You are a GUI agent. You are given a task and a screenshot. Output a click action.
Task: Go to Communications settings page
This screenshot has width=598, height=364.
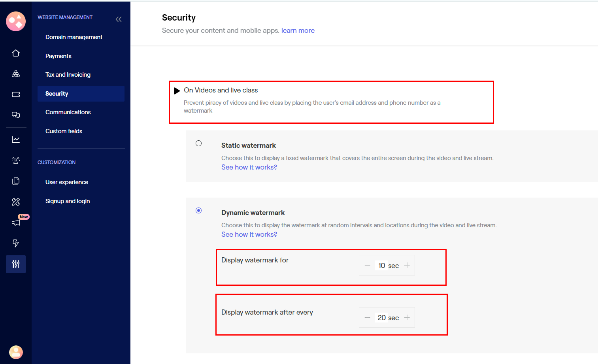tap(68, 112)
